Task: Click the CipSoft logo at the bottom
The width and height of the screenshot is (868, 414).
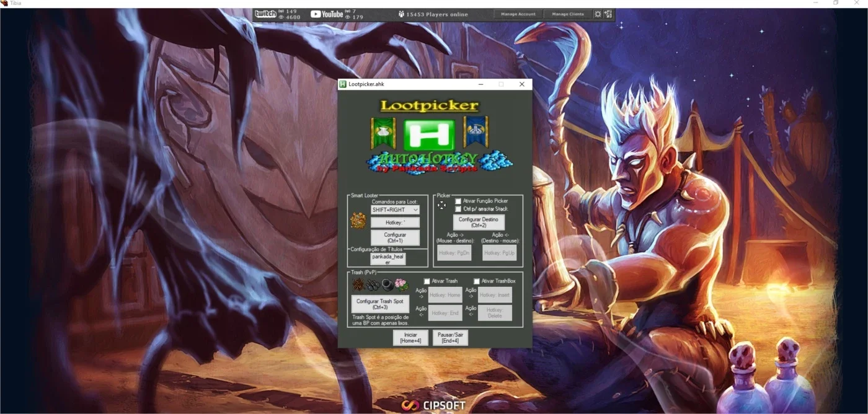Action: coord(434,405)
